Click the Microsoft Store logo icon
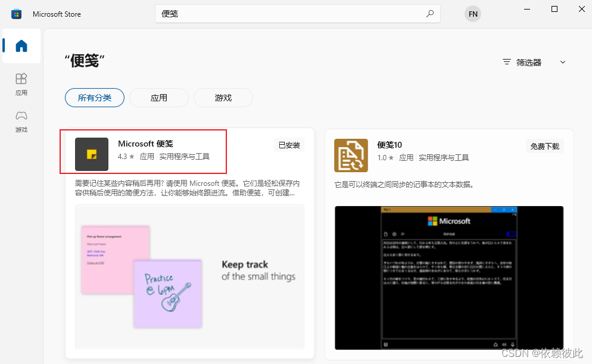Viewport: 592px width, 364px height. coord(16,14)
